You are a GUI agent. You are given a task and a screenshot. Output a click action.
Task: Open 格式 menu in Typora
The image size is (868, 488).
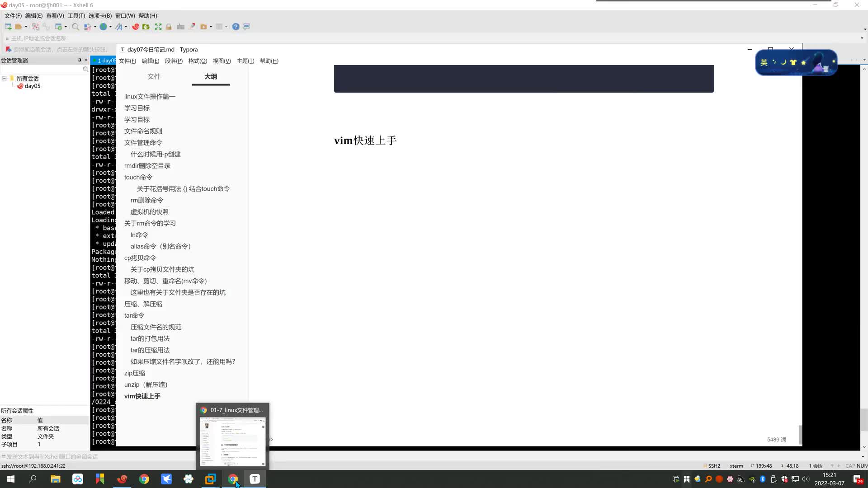197,61
